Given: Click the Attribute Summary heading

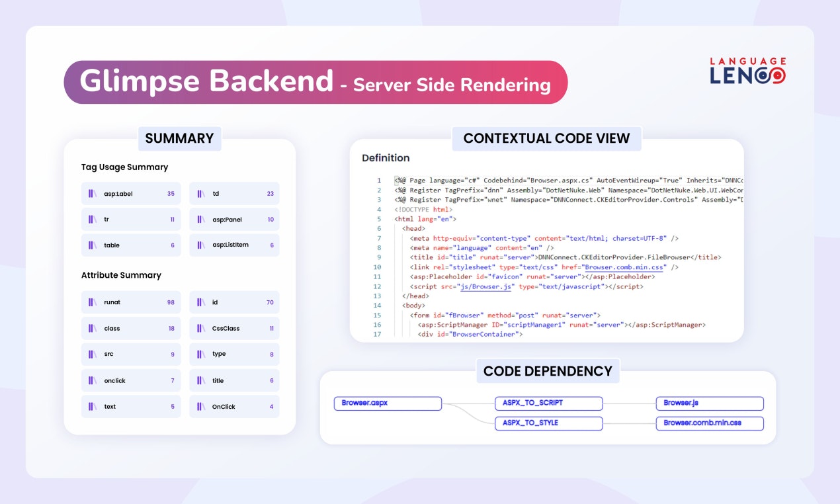Looking at the screenshot, I should pyautogui.click(x=121, y=275).
